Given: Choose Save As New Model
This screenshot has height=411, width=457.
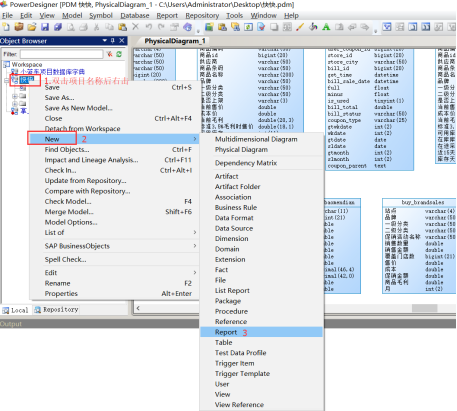Looking at the screenshot, I should coord(114,108).
